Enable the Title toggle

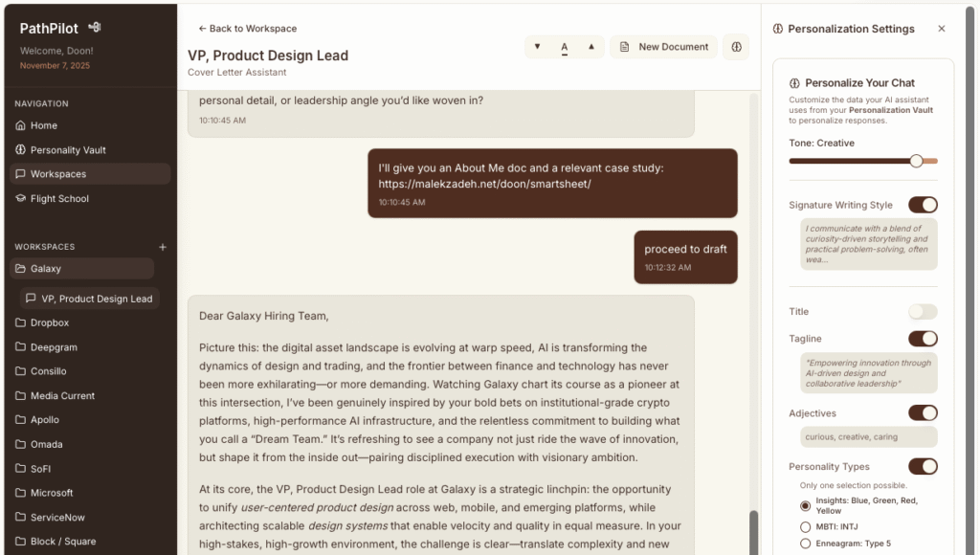(923, 312)
